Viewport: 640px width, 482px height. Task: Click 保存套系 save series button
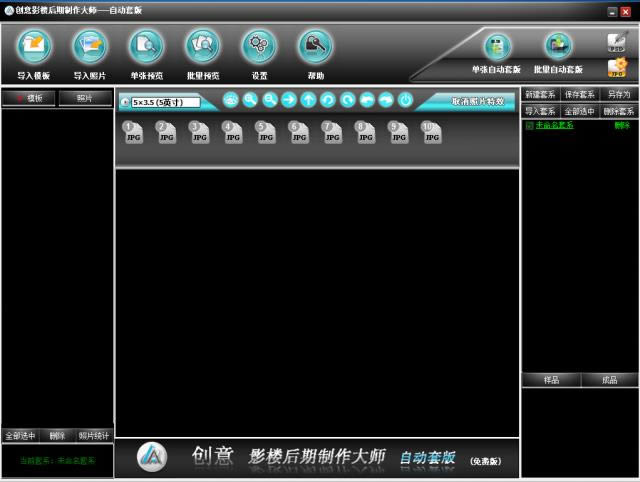[579, 95]
